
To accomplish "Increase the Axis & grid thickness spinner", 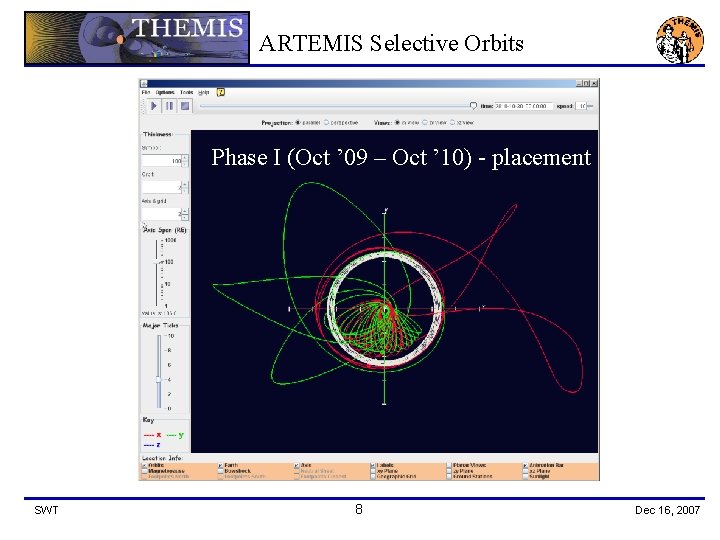I will click(185, 211).
